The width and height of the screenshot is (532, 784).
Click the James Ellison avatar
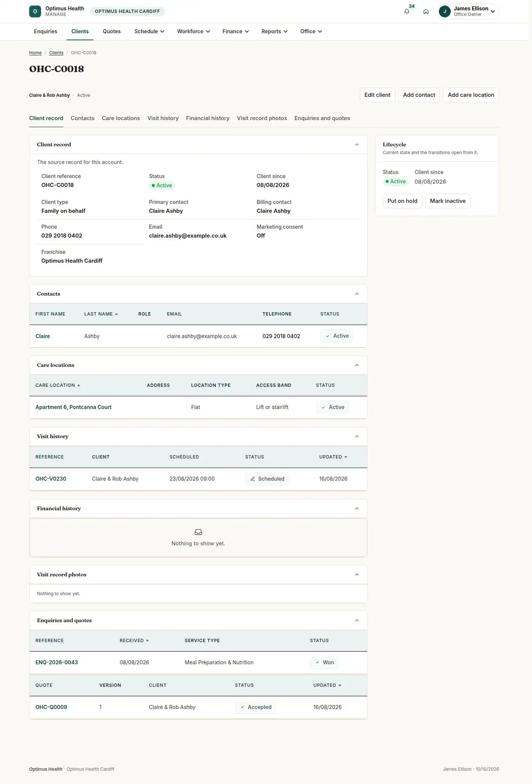445,12
